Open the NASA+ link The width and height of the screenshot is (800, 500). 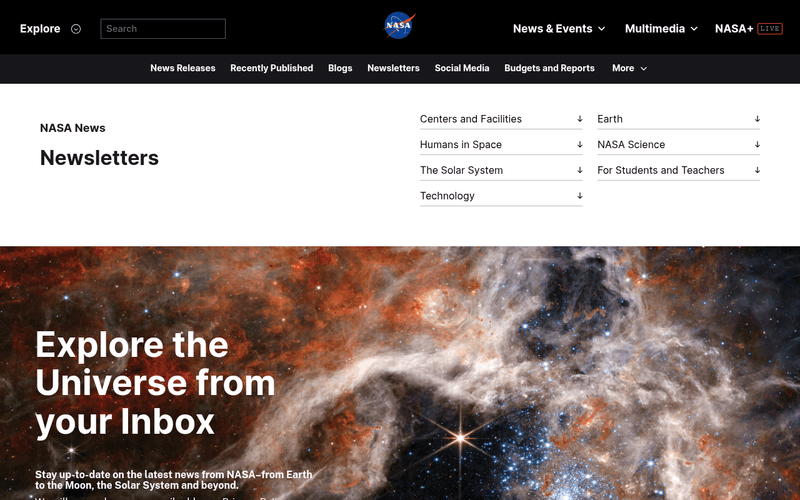734,29
